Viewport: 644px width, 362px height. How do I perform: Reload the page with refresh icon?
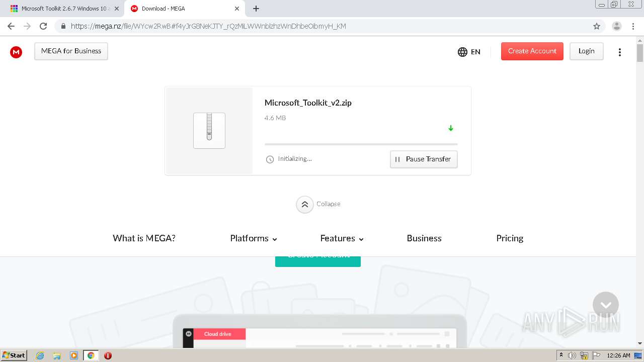[x=43, y=26]
